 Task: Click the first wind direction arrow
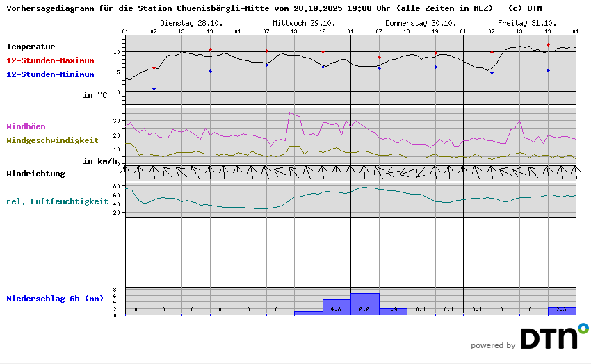point(126,171)
